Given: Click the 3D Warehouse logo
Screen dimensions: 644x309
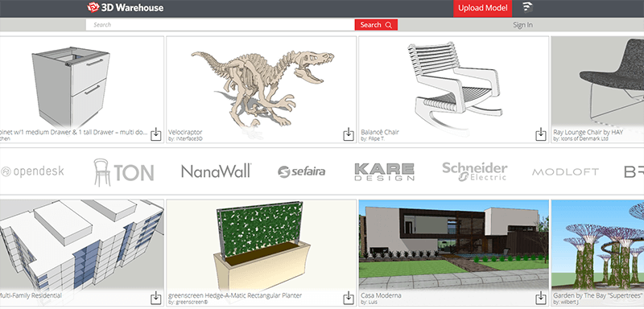Looking at the screenshot, I should 126,7.
